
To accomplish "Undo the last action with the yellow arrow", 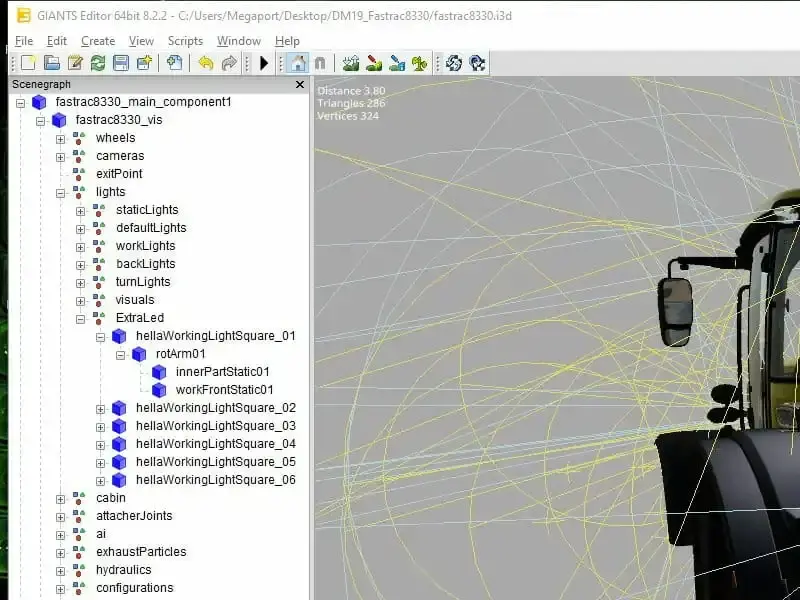I will click(x=206, y=63).
